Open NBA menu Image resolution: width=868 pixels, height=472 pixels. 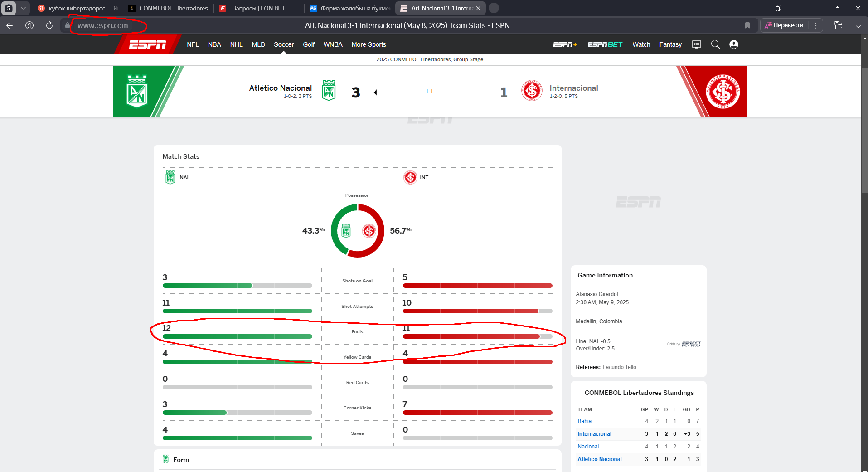[214, 44]
